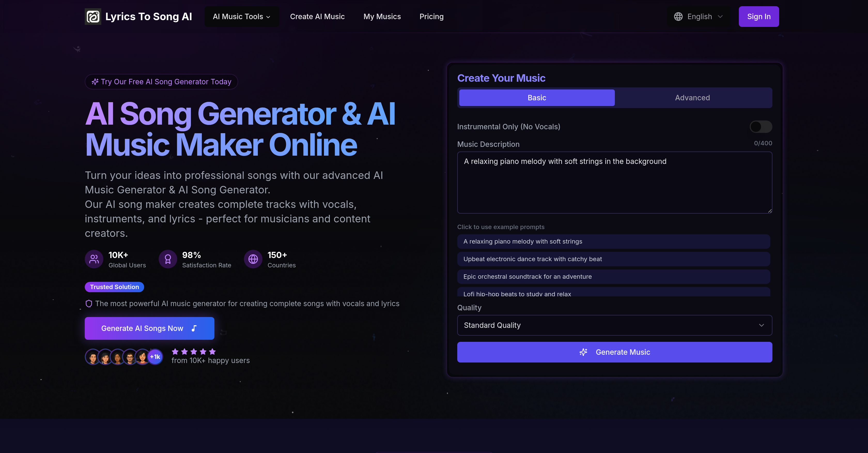Navigate to My Musics
The image size is (868, 453).
[382, 16]
